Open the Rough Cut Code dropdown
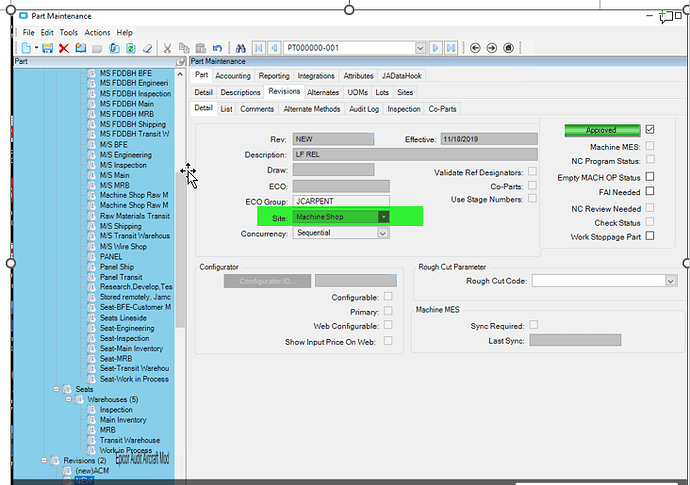The height and width of the screenshot is (485, 690). (x=670, y=281)
